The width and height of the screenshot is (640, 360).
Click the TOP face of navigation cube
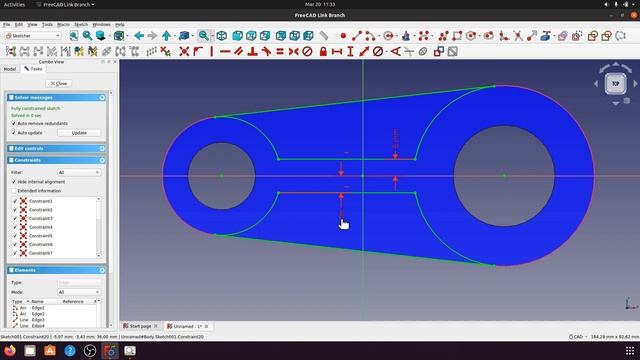pos(616,84)
